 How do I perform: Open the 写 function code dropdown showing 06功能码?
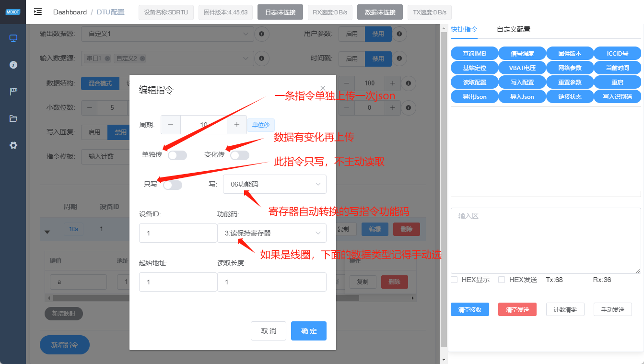click(x=274, y=184)
